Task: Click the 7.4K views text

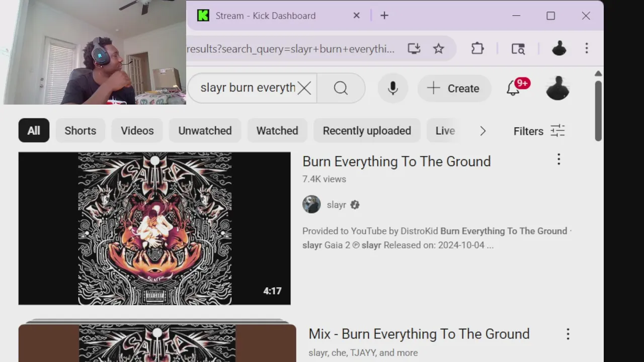Action: point(324,179)
